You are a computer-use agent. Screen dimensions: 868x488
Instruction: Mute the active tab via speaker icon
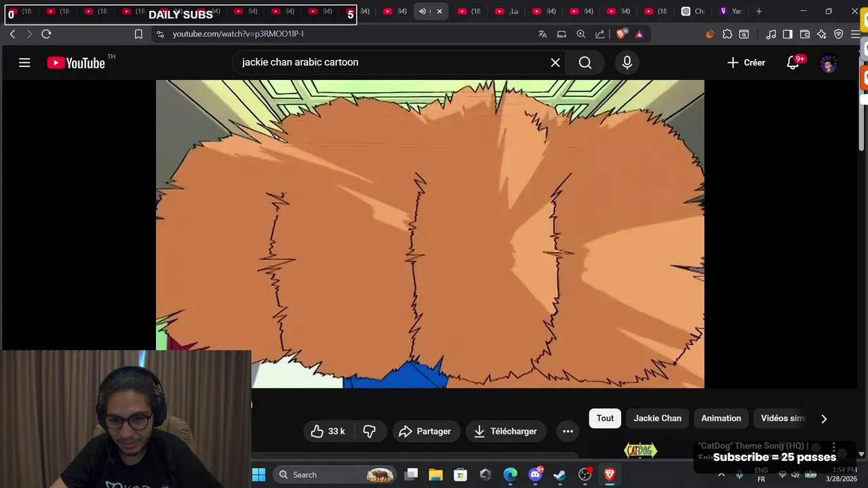point(422,11)
